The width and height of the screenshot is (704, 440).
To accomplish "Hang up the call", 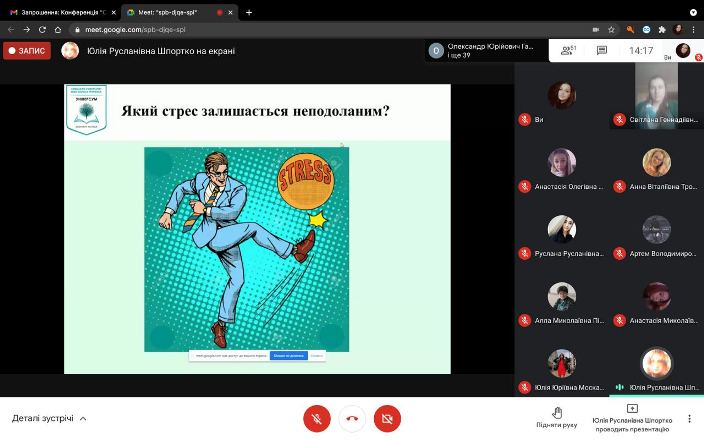I will pyautogui.click(x=352, y=418).
